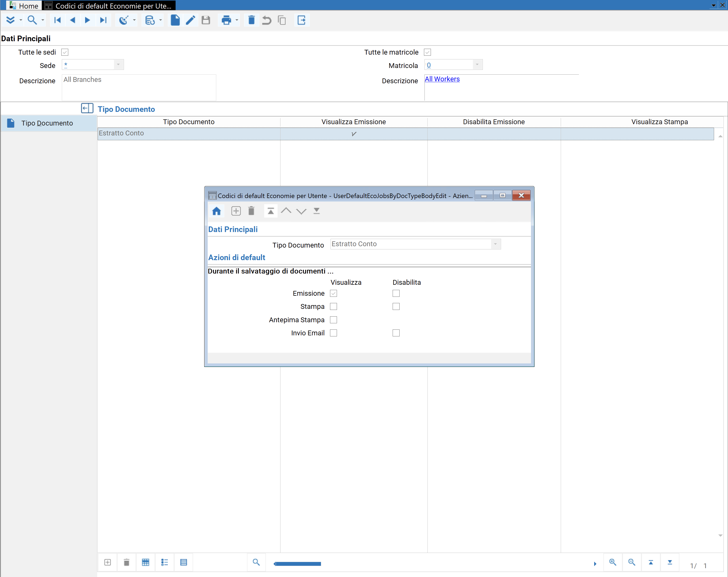Screen dimensions: 728x577
Task: Toggle the Tutte le matricole checkbox
Action: click(427, 52)
